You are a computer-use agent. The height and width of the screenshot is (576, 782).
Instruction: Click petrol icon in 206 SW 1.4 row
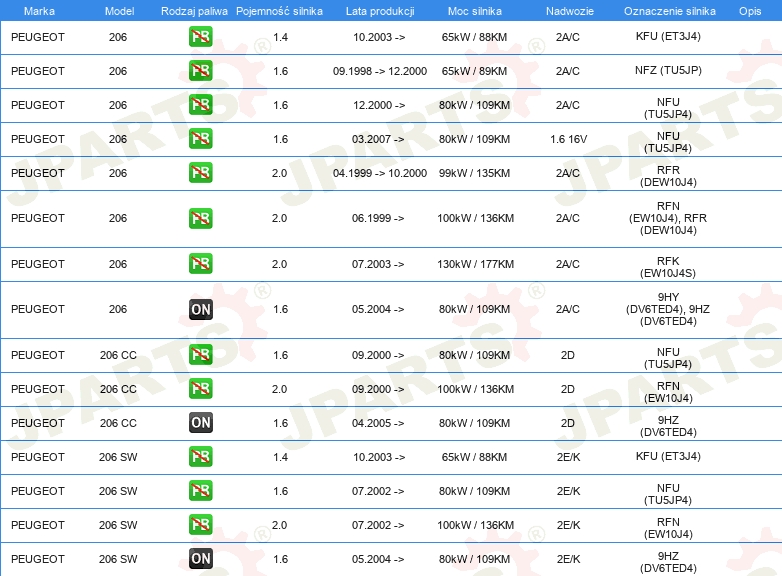200,456
